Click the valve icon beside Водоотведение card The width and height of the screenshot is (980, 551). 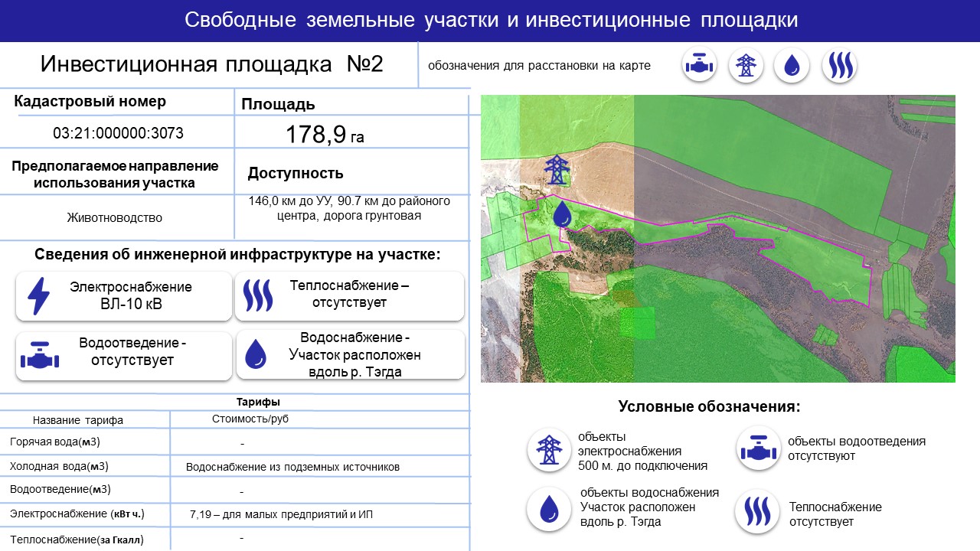38,357
